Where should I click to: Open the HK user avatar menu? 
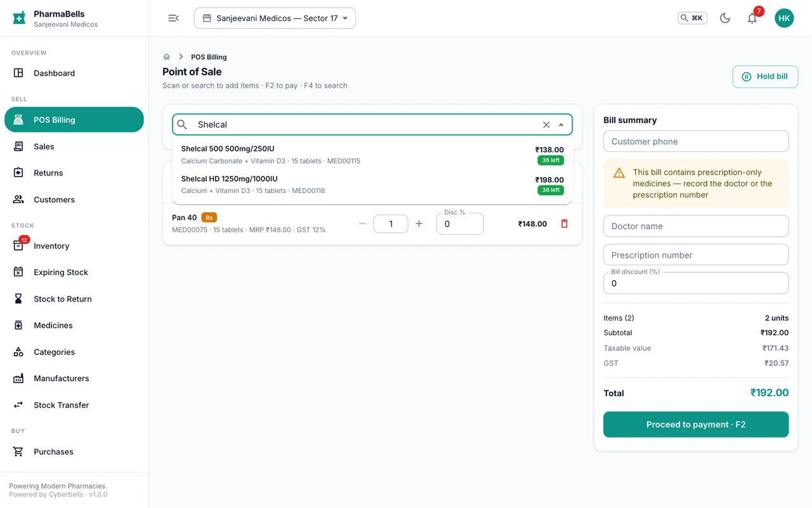click(784, 18)
